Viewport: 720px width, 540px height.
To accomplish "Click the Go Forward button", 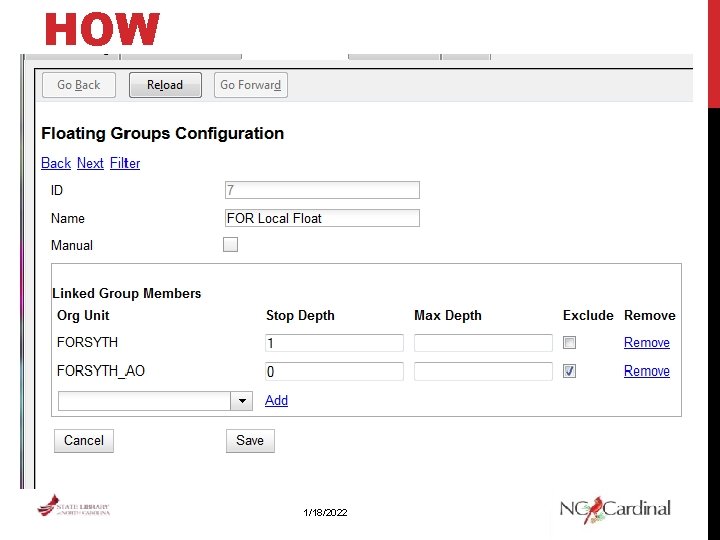I will 251,85.
